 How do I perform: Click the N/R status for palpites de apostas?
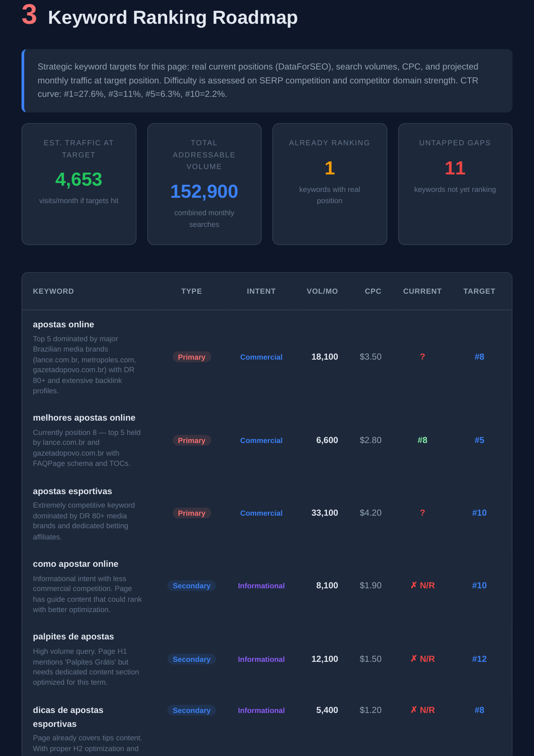pos(422,659)
